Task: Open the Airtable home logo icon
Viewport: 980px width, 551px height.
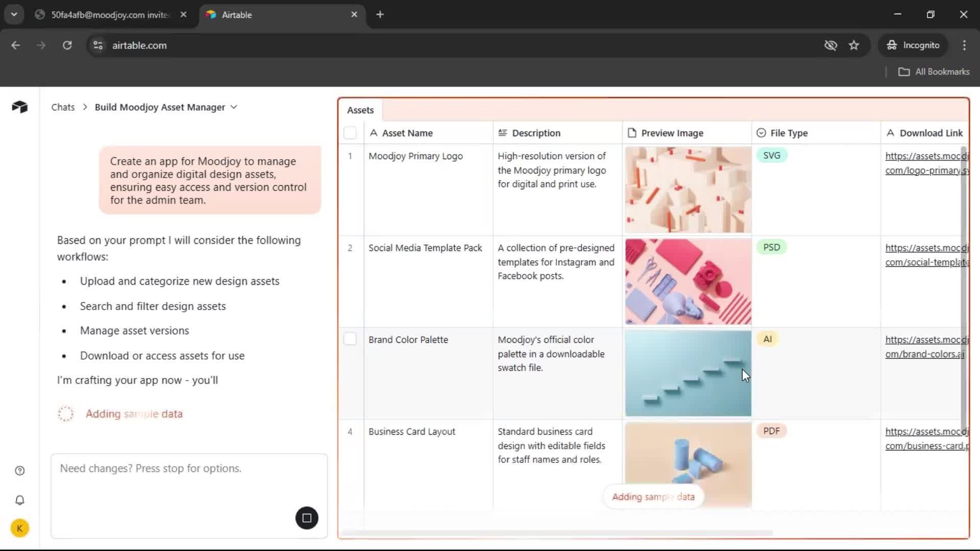Action: 19,107
